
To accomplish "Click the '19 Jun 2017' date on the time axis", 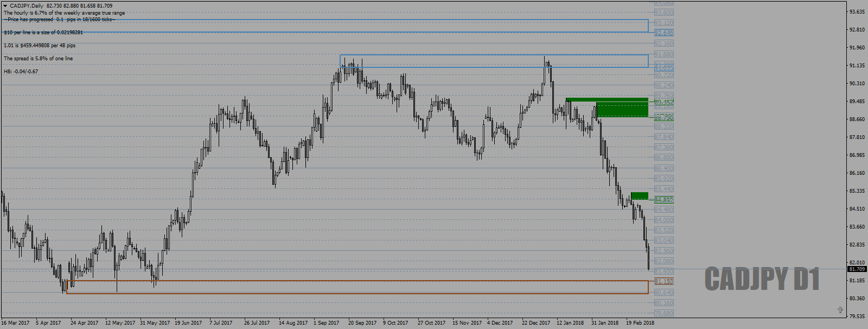I will (x=188, y=323).
